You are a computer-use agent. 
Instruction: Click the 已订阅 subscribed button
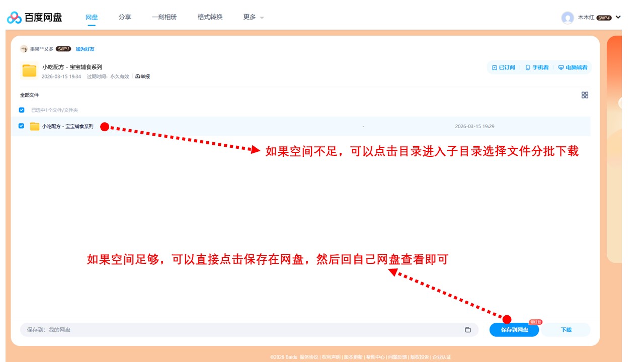coord(503,67)
